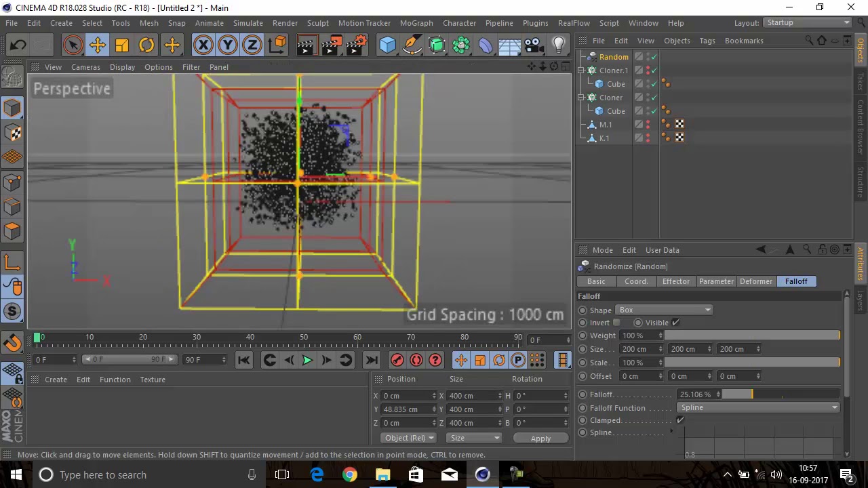Open the Simulate menu
This screenshot has height=488, width=868.
point(248,23)
